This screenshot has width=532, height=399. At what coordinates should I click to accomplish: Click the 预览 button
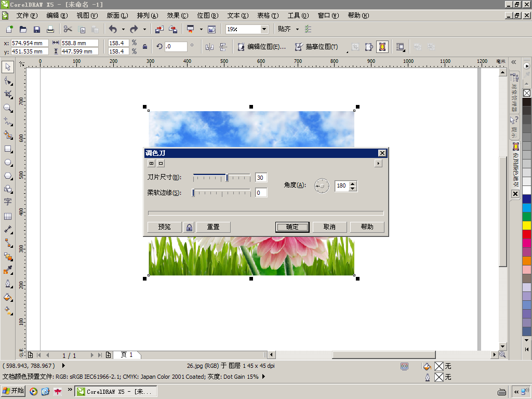(x=165, y=227)
